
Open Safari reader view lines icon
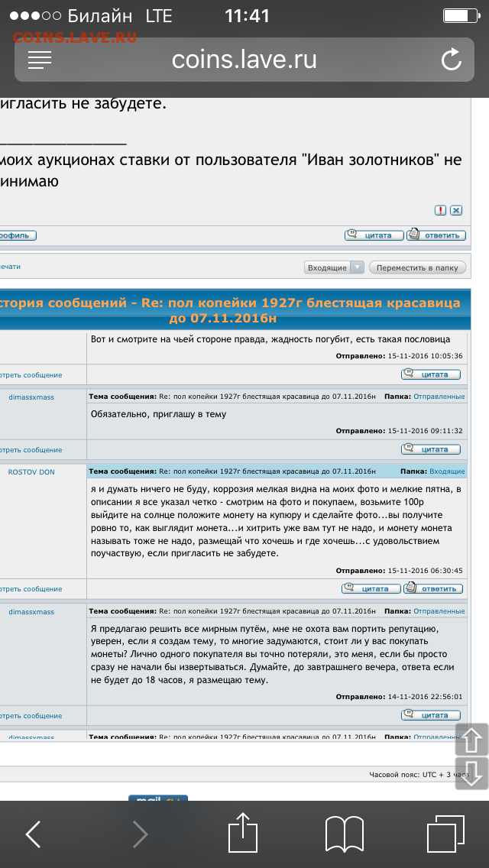(x=39, y=60)
